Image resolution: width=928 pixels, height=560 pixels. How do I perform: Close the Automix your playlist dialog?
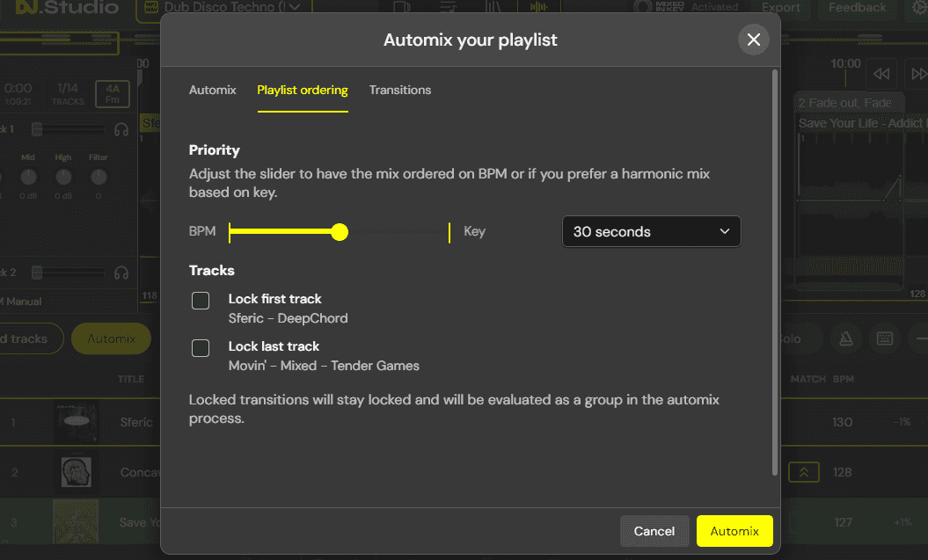click(753, 40)
